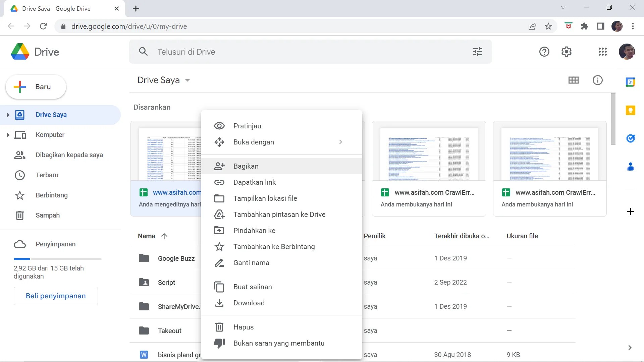Select Bagikan from the context menu
The width and height of the screenshot is (644, 362).
tap(246, 166)
